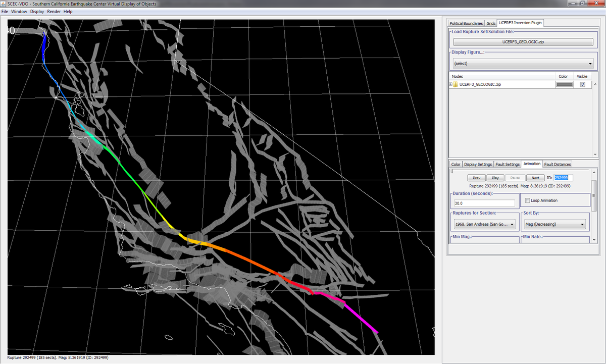Click the Duration seconds input field
This screenshot has width=606, height=364.
[484, 203]
